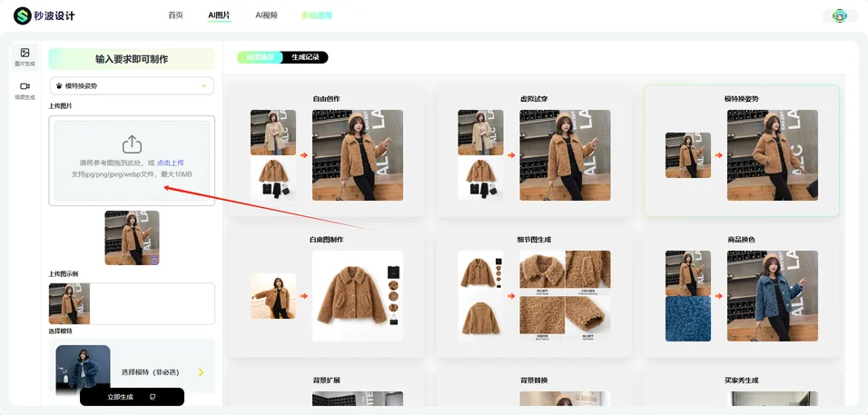This screenshot has height=415, width=868.
Task: Select the 背景替换 scenario card title
Action: coord(534,380)
